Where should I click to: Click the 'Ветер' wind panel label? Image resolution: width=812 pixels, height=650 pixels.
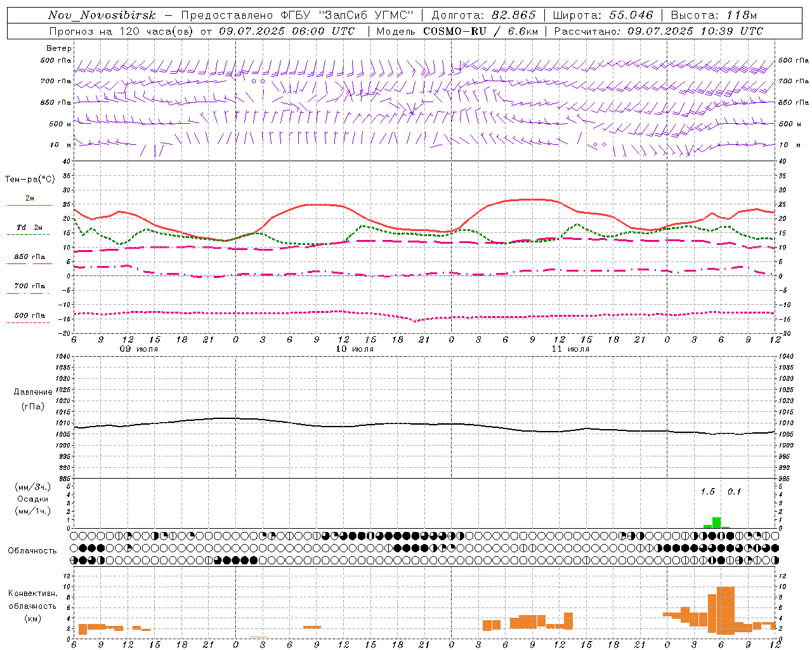(x=59, y=48)
